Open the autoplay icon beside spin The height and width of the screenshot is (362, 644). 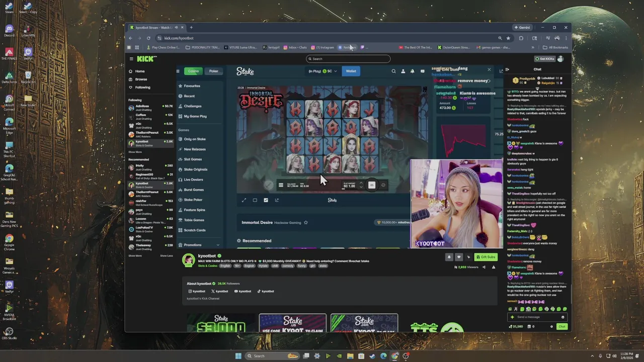(383, 185)
